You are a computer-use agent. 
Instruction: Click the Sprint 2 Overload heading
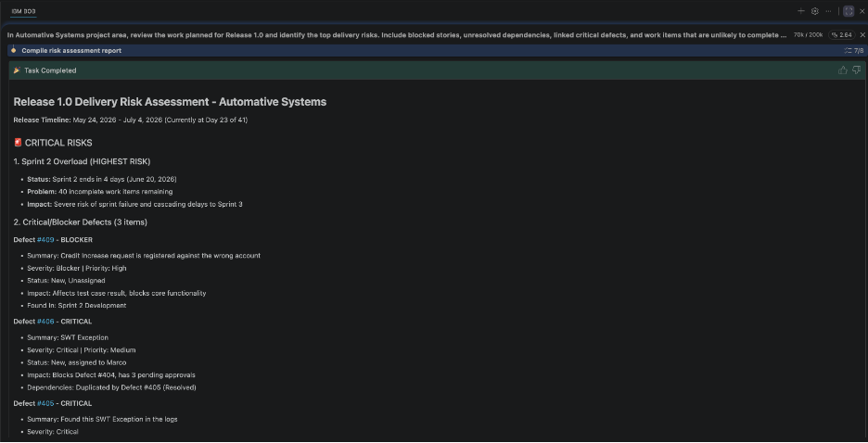coord(82,161)
